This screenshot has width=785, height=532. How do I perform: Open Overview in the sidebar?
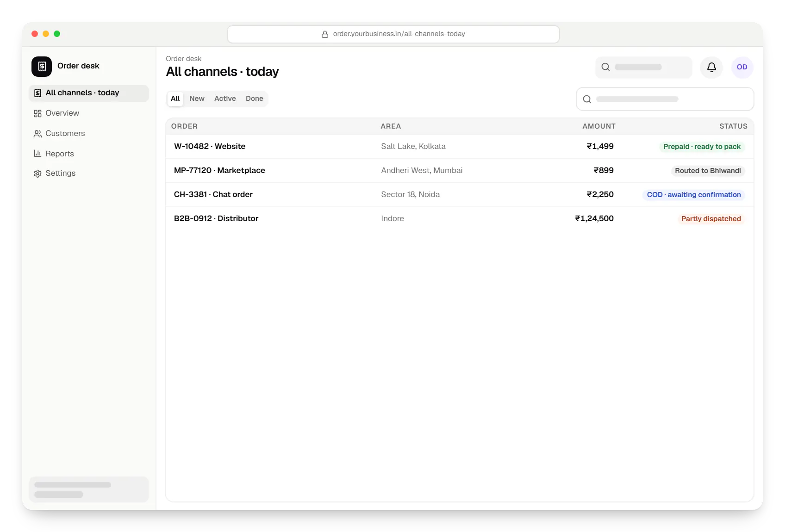89,113
